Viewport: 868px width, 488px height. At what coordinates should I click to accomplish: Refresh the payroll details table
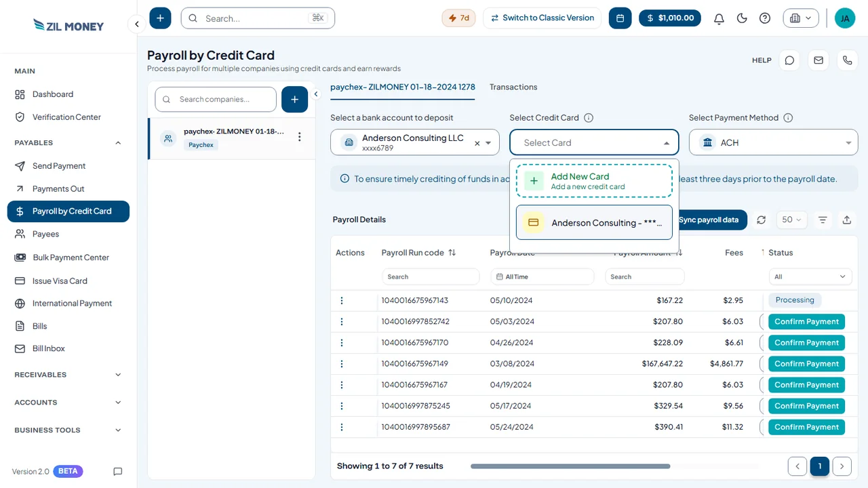point(762,220)
